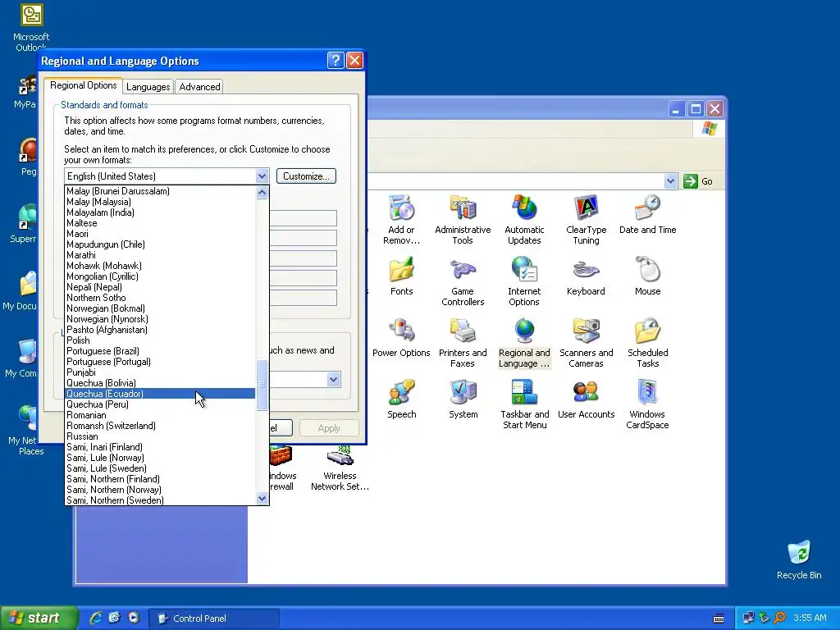Select Portuguese (Brazil) in list
The width and height of the screenshot is (840, 630).
click(x=160, y=351)
